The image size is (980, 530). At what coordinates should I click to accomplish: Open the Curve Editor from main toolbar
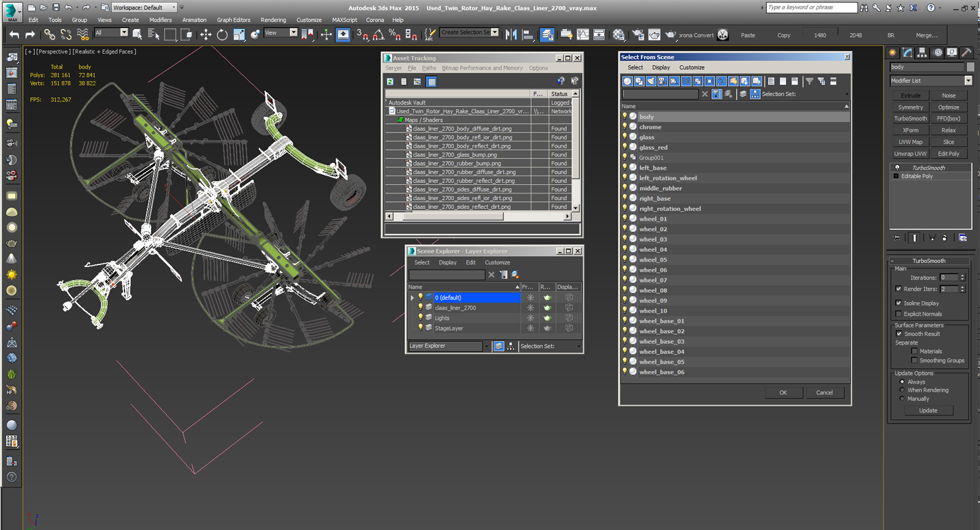tap(583, 34)
